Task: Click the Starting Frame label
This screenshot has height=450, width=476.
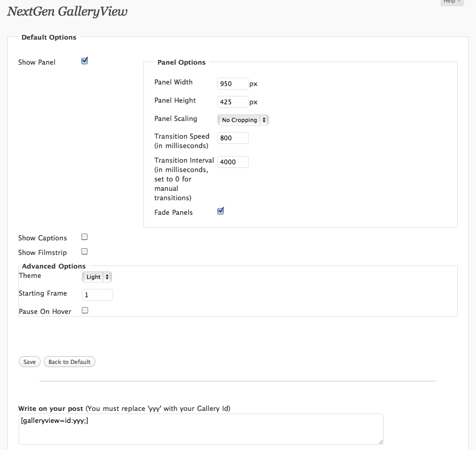Action: click(43, 294)
